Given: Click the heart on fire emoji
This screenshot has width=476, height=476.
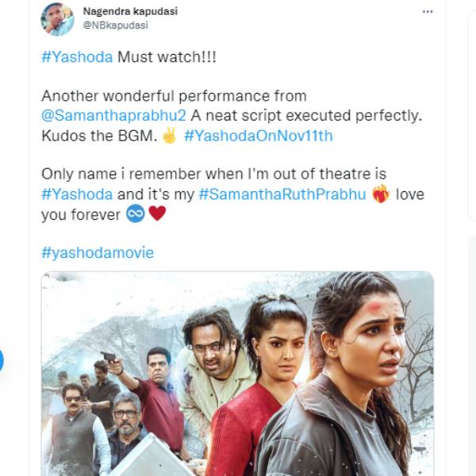Looking at the screenshot, I should point(381,194).
